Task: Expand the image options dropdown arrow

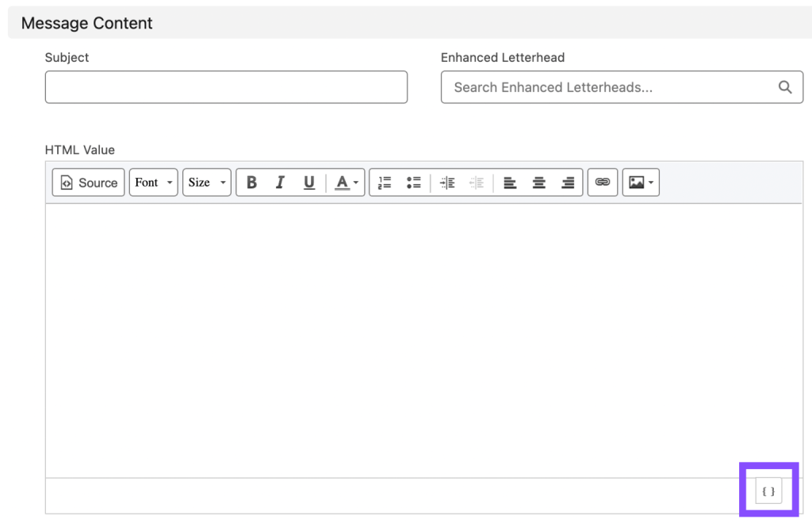Action: [x=650, y=182]
